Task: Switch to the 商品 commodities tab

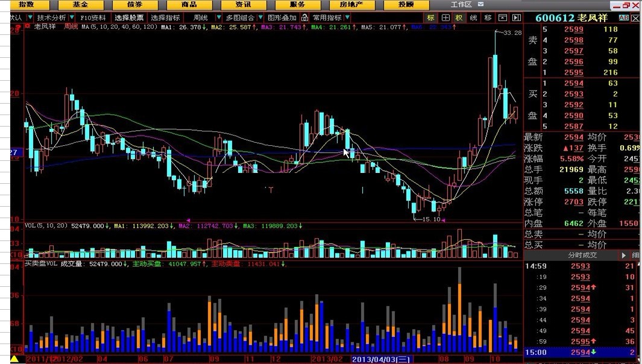Action: point(189,4)
